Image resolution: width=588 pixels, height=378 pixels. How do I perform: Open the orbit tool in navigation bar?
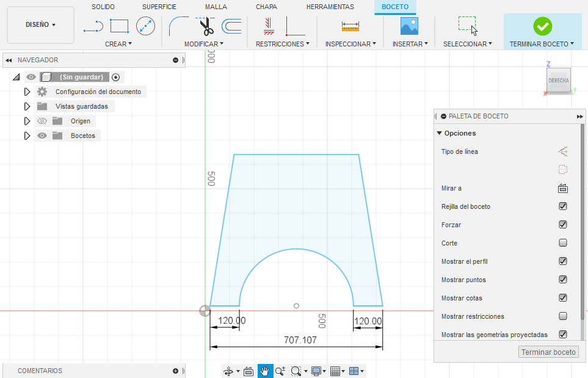click(x=228, y=371)
